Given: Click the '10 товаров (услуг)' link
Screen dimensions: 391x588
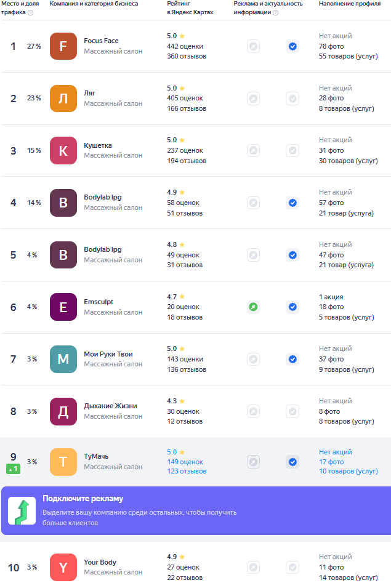Looking at the screenshot, I should 349,472.
